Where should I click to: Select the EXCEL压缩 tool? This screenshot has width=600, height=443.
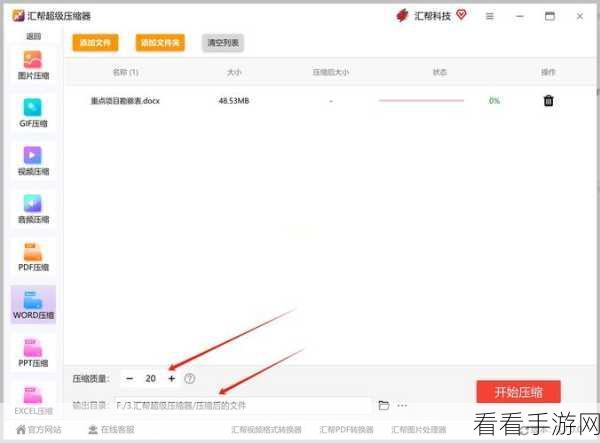33,401
